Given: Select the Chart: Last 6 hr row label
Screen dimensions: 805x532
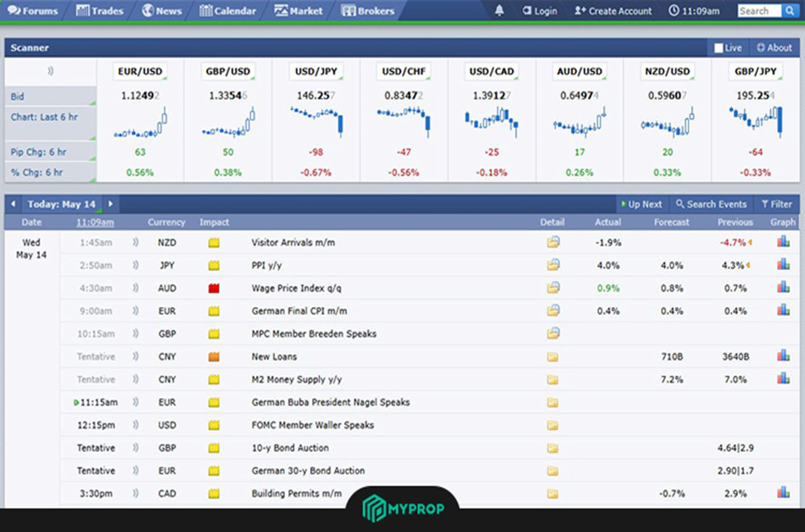Looking at the screenshot, I should click(50, 124).
